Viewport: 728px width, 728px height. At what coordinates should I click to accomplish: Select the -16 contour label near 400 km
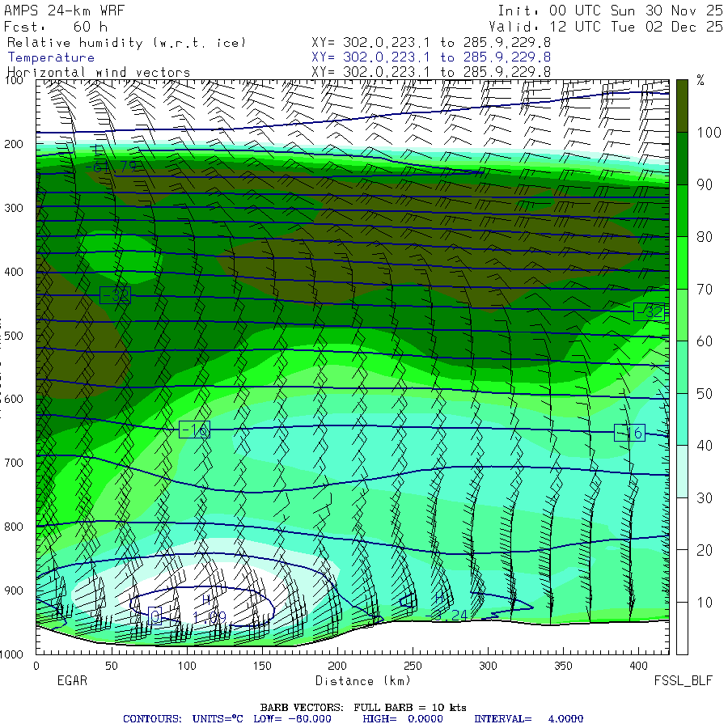(629, 433)
